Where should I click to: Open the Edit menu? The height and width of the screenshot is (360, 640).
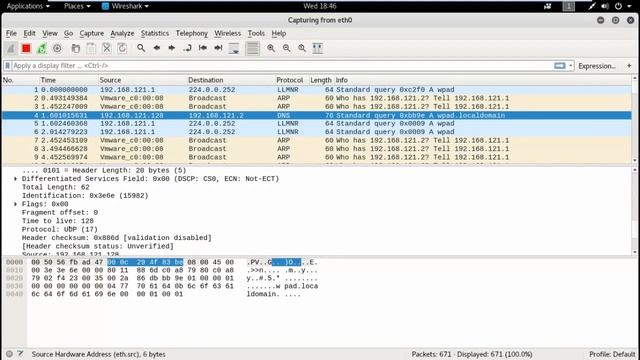(29, 33)
